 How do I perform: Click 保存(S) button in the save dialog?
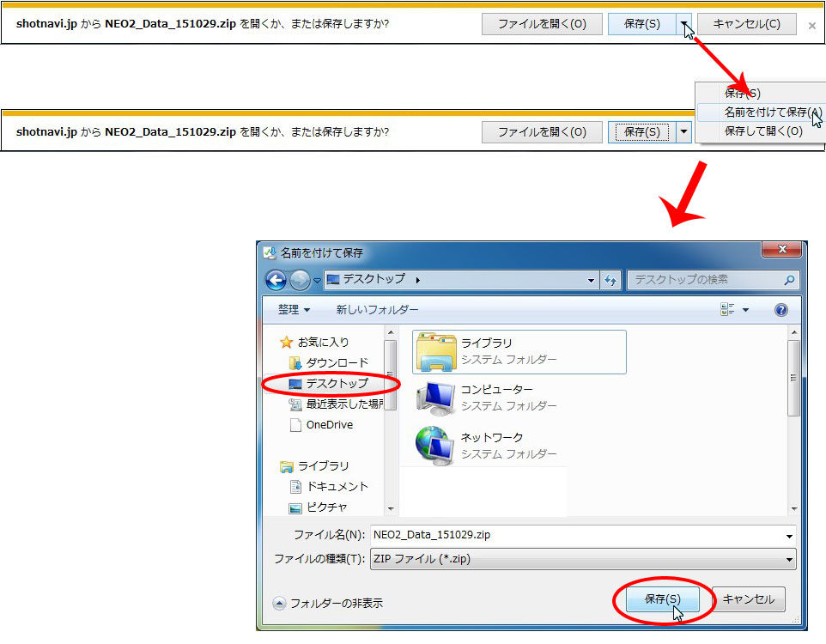tap(662, 599)
